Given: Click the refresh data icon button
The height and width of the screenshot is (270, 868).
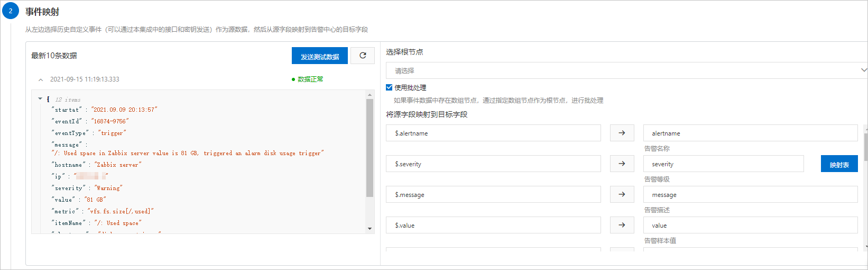Looking at the screenshot, I should (x=363, y=56).
